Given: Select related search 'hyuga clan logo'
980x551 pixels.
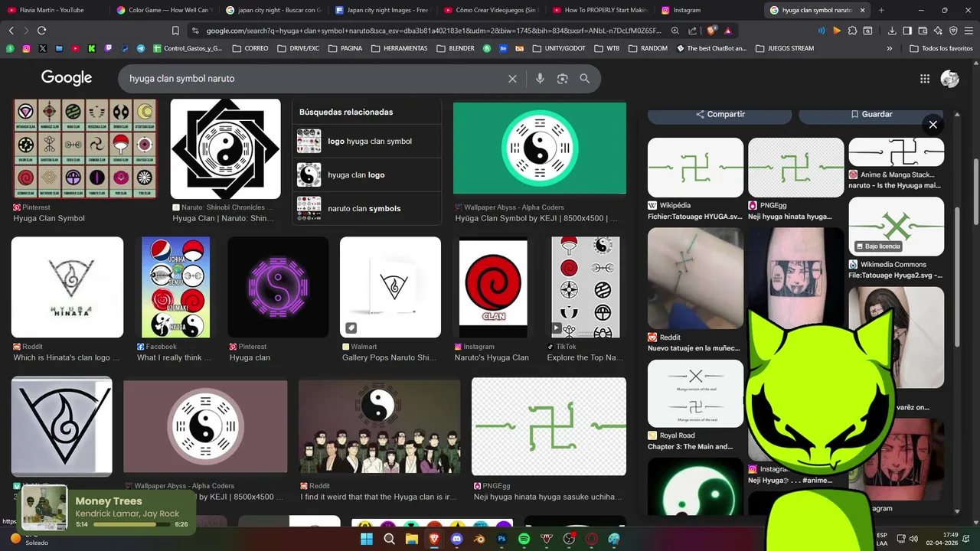Looking at the screenshot, I should (367, 175).
